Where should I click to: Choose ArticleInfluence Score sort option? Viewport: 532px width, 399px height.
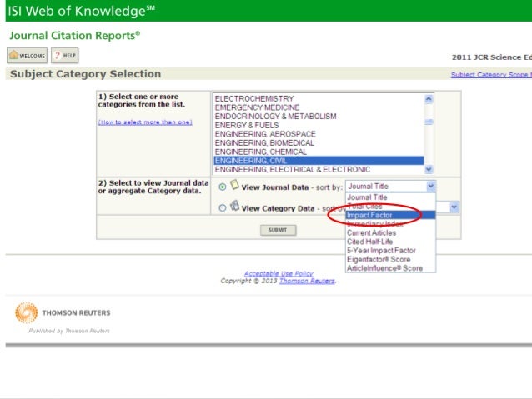390,268
